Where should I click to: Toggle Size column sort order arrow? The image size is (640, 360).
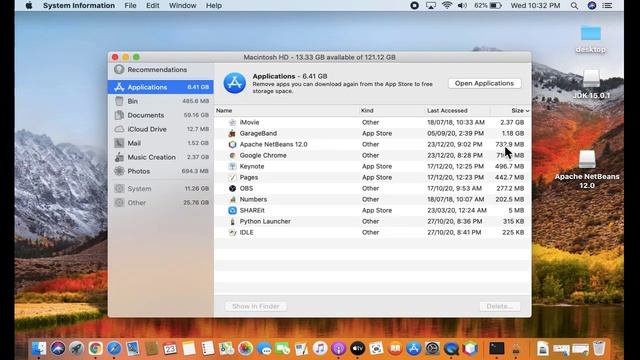527,111
